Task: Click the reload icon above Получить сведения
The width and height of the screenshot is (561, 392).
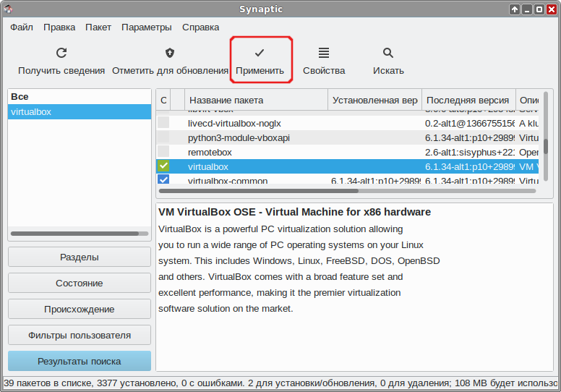Action: tap(61, 53)
